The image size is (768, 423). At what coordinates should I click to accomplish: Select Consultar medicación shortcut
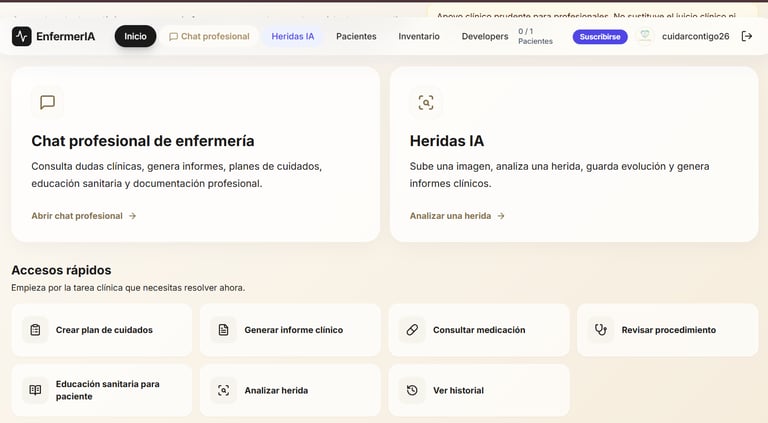[479, 330]
